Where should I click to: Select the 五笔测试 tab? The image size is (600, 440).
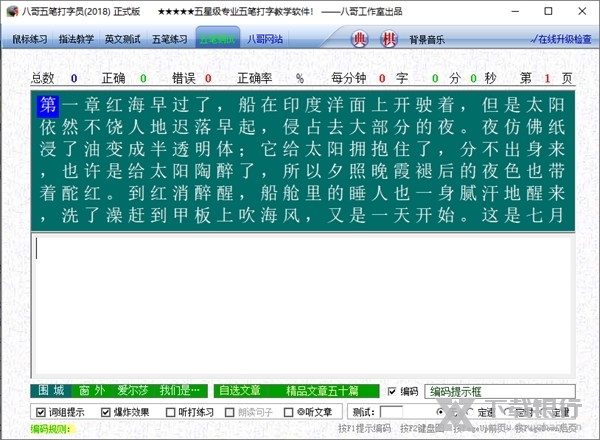click(217, 39)
